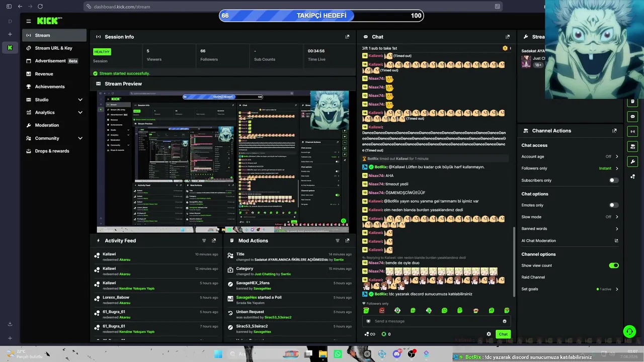Expand the Studio sidebar section

[54, 100]
